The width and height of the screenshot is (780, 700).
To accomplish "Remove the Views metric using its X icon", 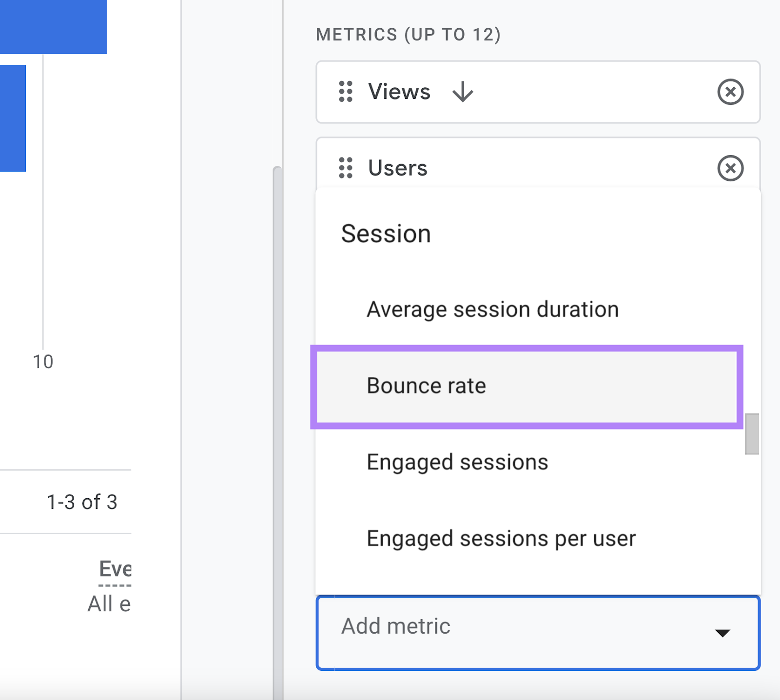I will [x=730, y=92].
